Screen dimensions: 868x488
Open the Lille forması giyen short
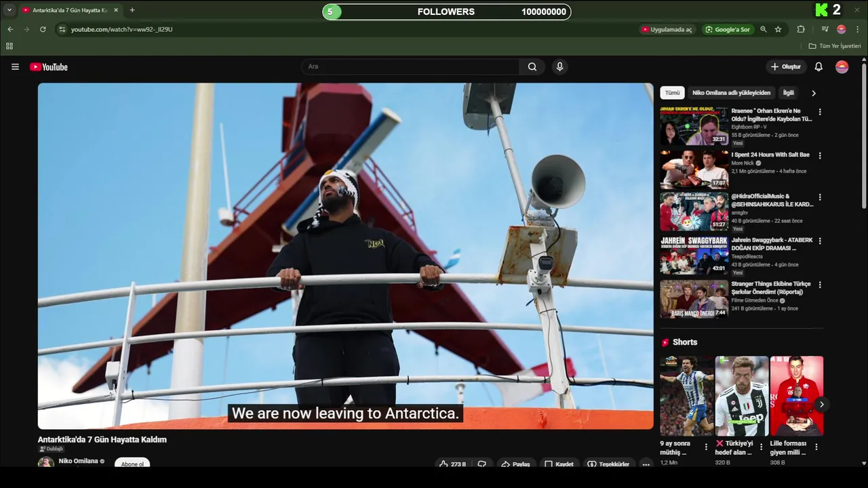pos(796,396)
